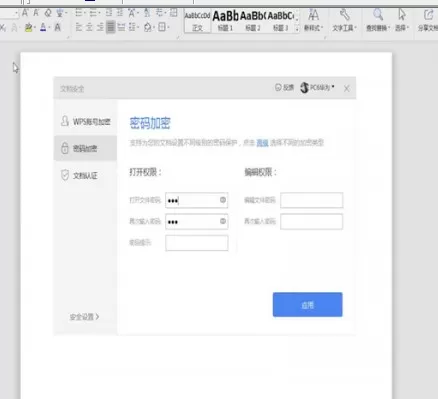This screenshot has width=438, height=399.
Task: Select the 密码加密 sidebar tab
Action: [x=86, y=148]
